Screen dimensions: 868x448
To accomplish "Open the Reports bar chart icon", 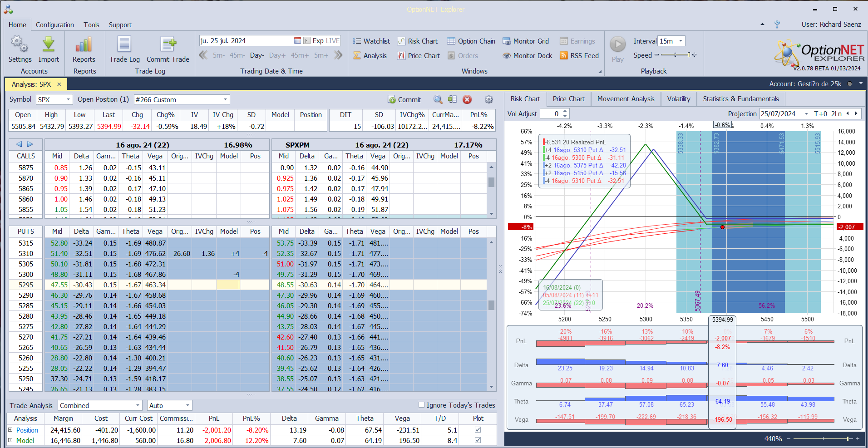I will 84,44.
